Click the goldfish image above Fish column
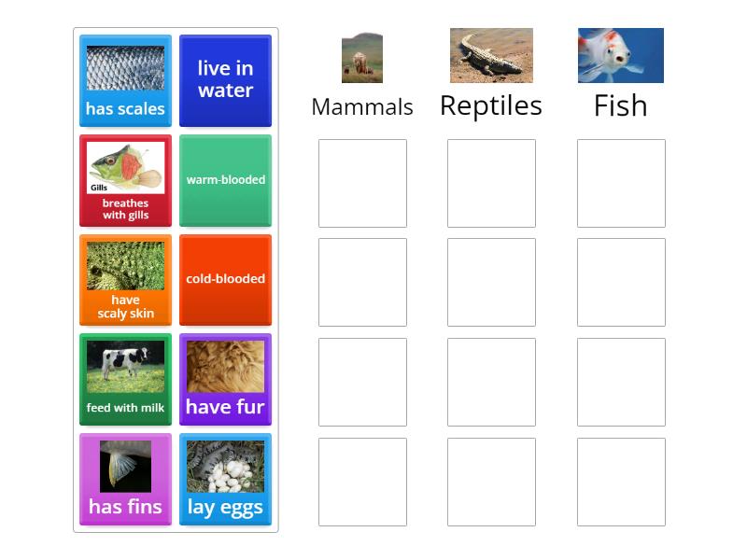The width and height of the screenshot is (747, 560). click(619, 55)
